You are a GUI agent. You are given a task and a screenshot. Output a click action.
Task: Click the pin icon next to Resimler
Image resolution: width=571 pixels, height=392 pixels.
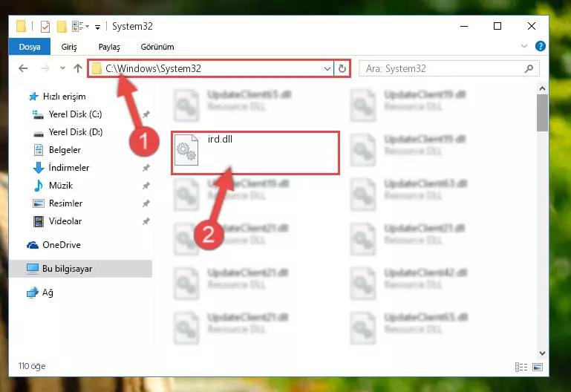click(146, 203)
